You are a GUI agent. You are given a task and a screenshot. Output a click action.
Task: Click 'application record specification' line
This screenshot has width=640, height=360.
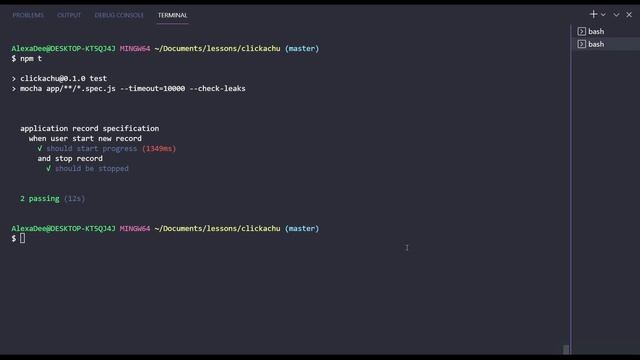point(90,129)
